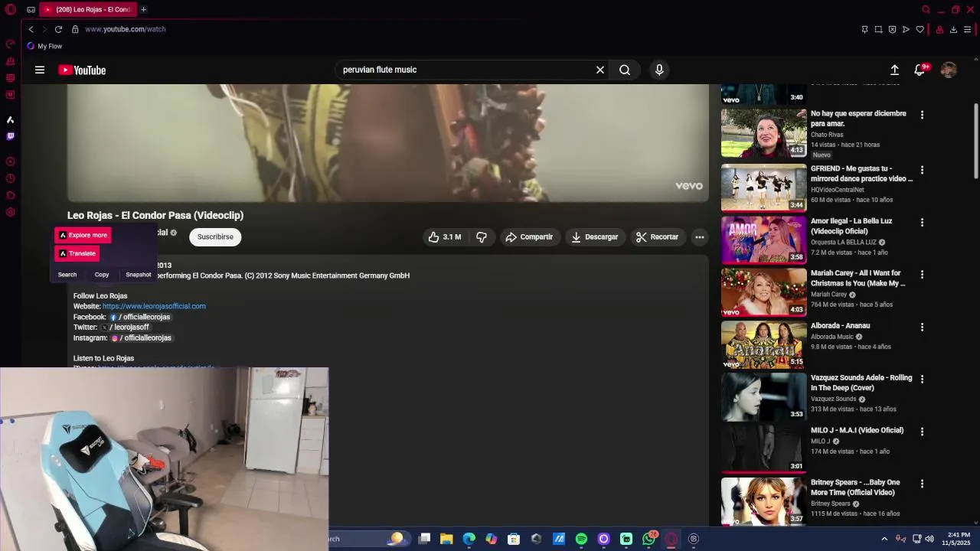The height and width of the screenshot is (551, 980).
Task: Open options for Amor Ilegal video
Action: coord(922,223)
